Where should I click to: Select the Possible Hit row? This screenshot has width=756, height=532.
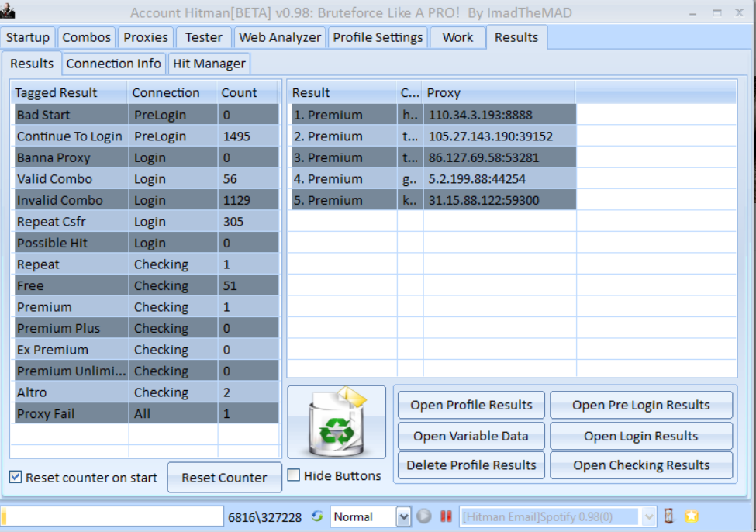147,243
